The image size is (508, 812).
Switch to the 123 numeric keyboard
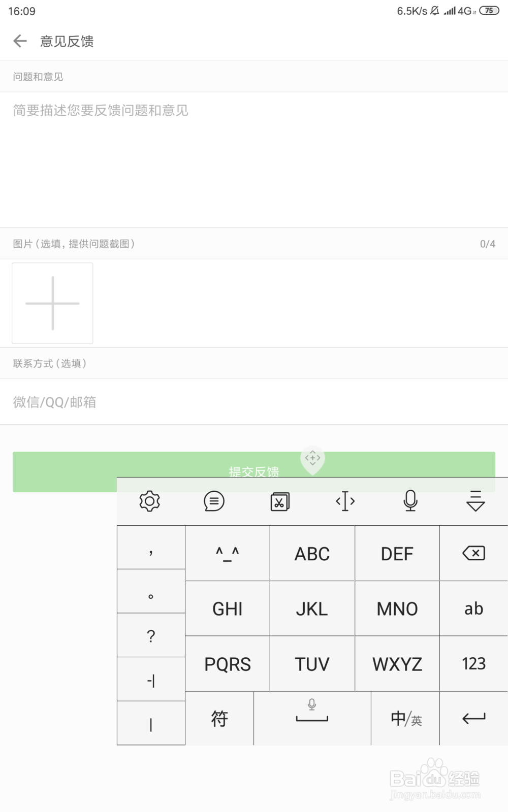tap(474, 664)
